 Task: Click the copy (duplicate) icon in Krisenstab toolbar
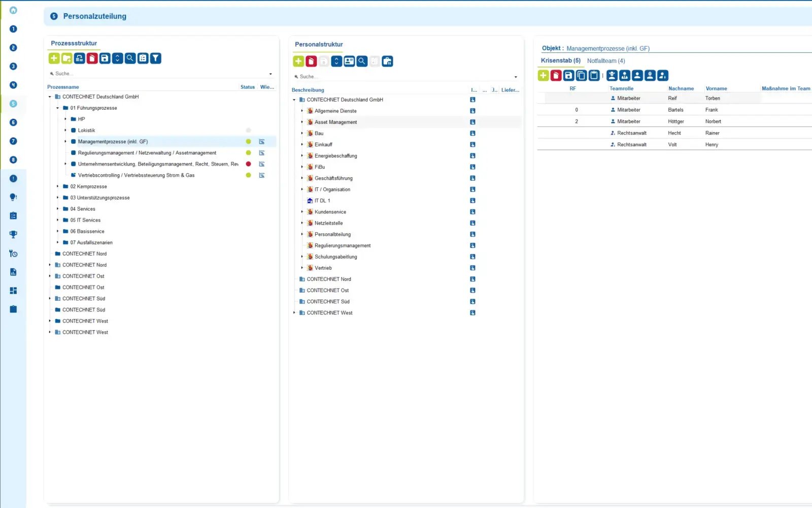point(581,75)
